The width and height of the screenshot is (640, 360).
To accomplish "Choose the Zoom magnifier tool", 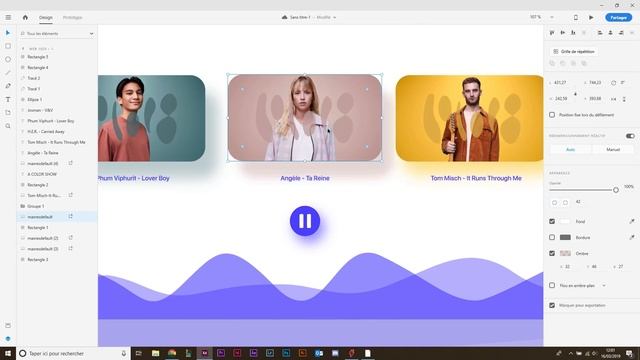I will point(8,126).
